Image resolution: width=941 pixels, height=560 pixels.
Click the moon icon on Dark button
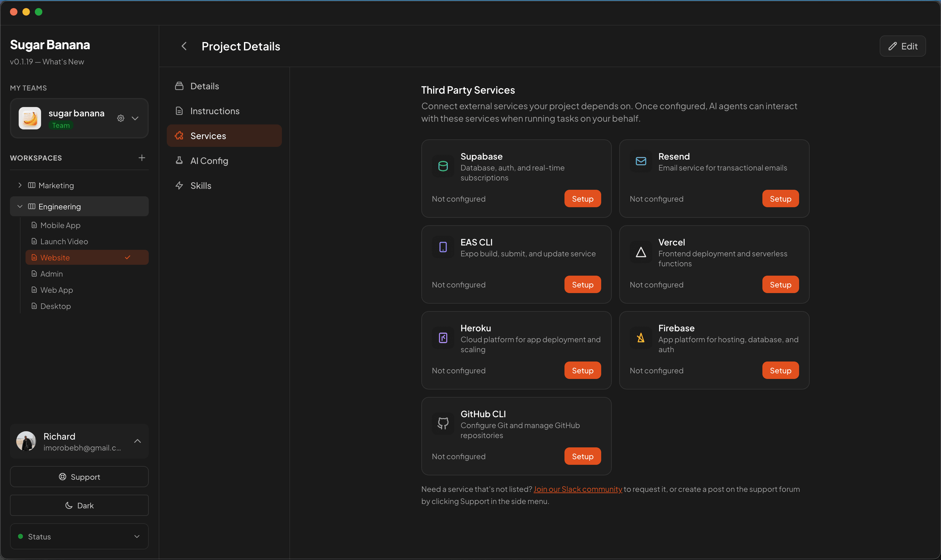coord(69,505)
